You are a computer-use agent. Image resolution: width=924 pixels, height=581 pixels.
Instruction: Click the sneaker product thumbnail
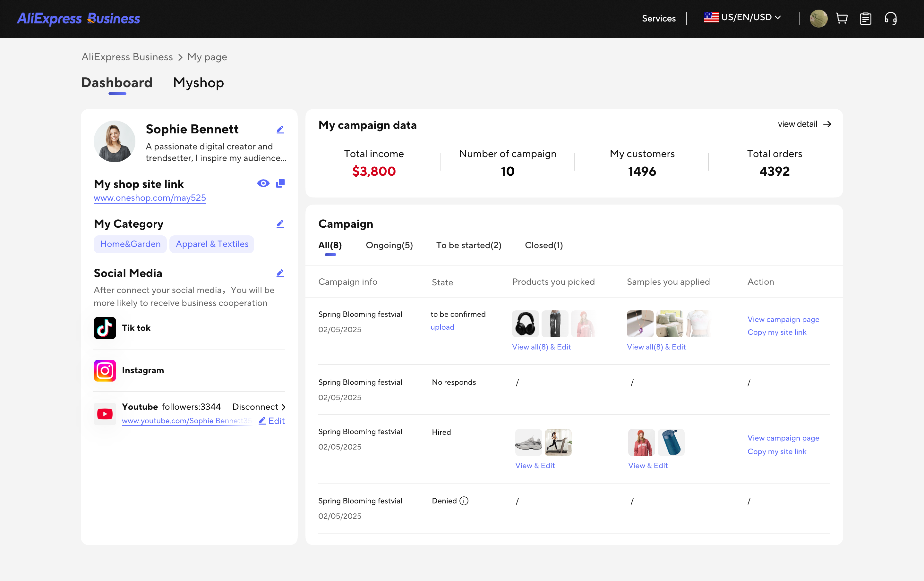point(528,442)
